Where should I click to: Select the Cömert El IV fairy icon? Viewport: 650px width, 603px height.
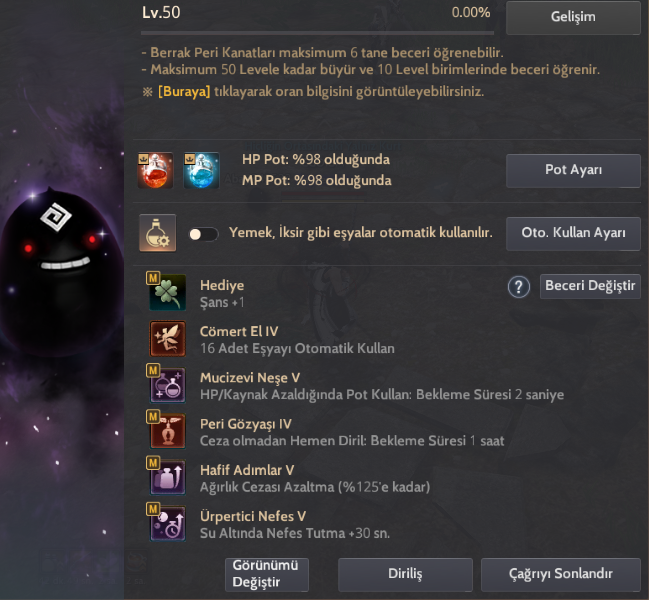tap(167, 339)
